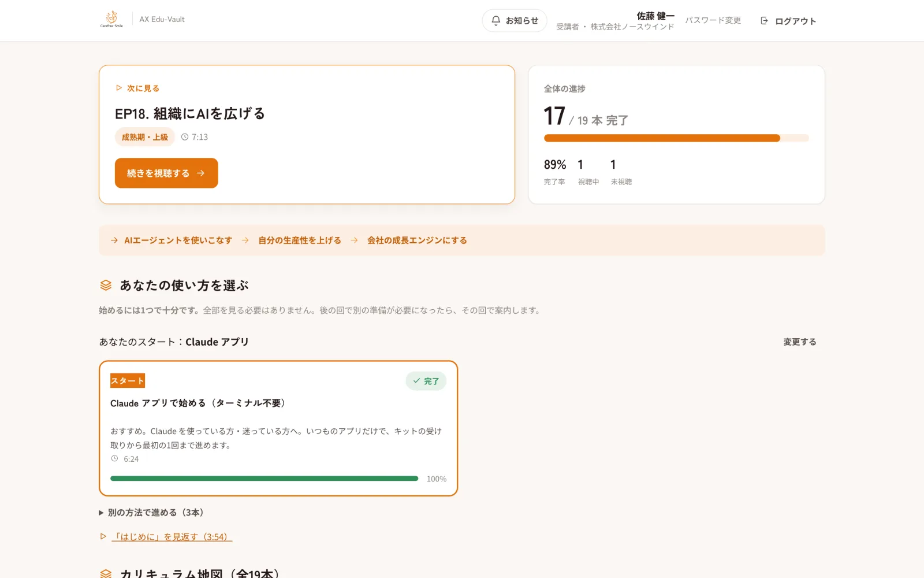The image size is (924, 578).
Task: Click the AX Edu-Vault site title
Action: [x=162, y=19]
